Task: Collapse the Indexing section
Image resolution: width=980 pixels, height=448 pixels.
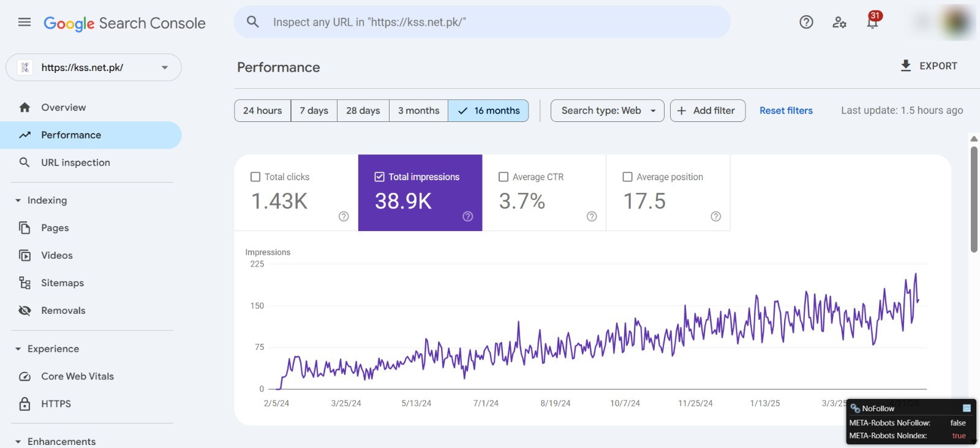Action: 18,200
